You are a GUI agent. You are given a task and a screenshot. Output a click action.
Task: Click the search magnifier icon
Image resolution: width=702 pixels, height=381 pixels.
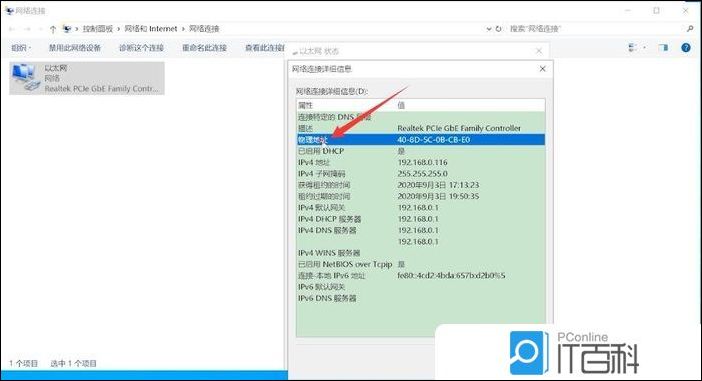pos(689,29)
